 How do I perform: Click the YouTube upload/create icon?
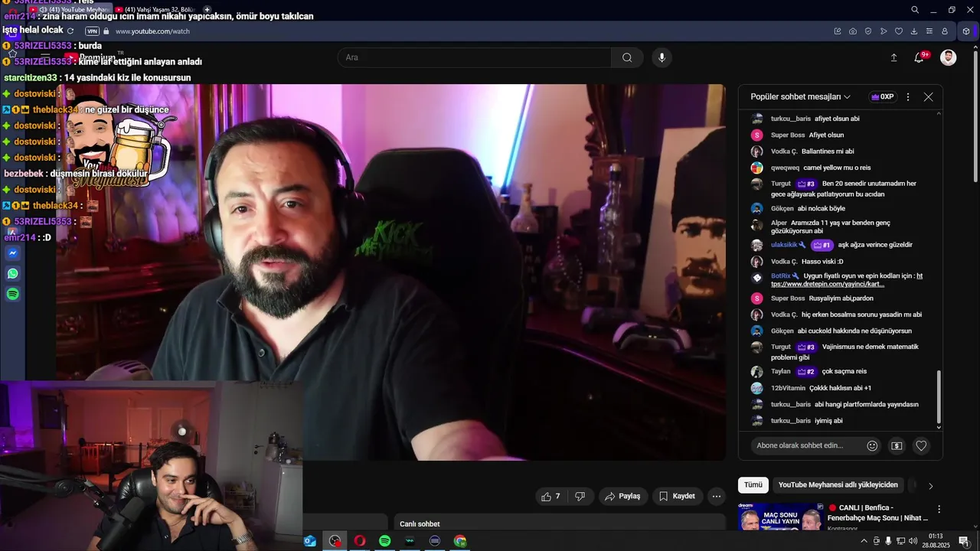(893, 57)
